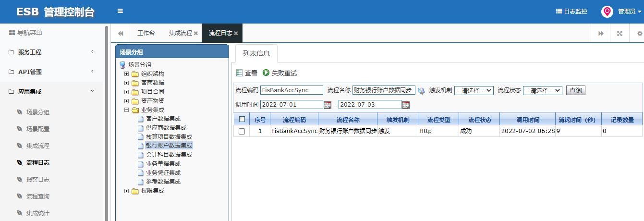Open 场景分组 in sidebar
The height and width of the screenshot is (221, 644).
[37, 112]
